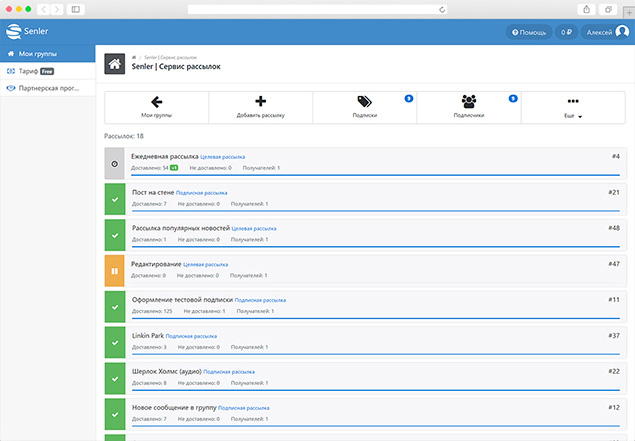Viewport: 635px width, 441px height.
Task: Click green check of Шерлок Холмс (аудио)
Action: point(115,379)
